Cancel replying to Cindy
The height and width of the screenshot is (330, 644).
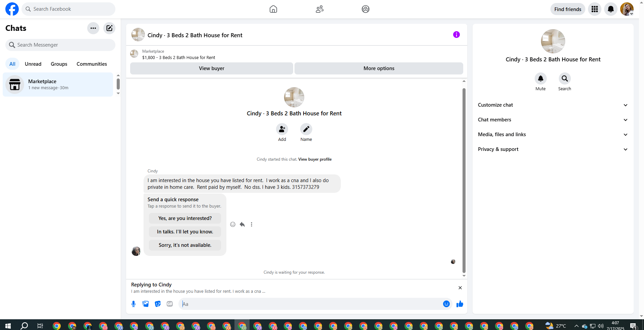460,288
